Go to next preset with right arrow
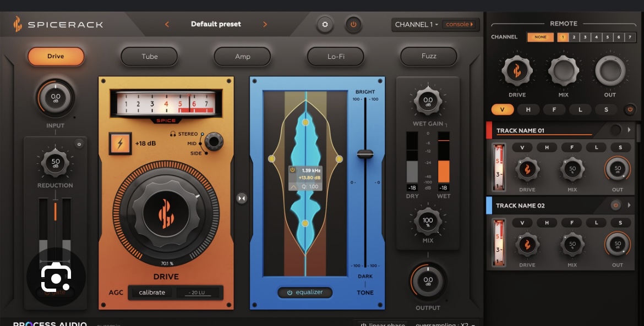This screenshot has width=644, height=326. tap(265, 24)
